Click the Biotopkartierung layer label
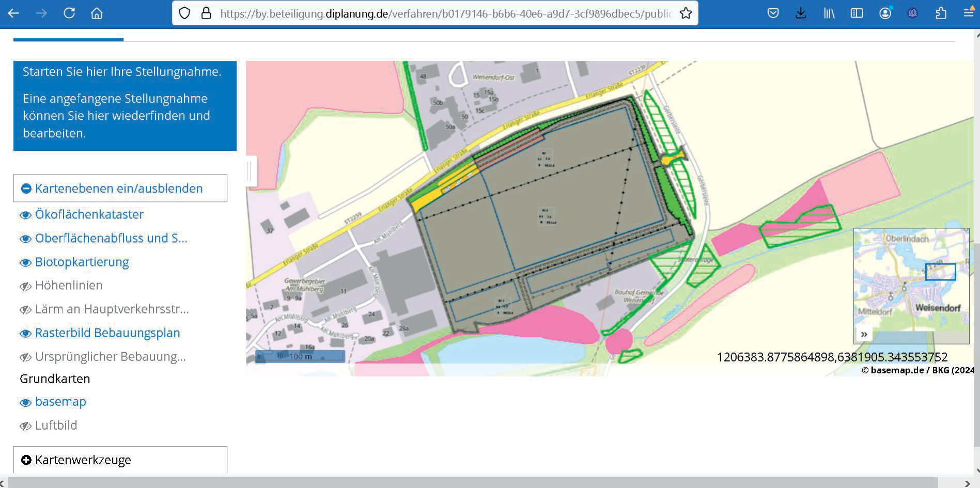The width and height of the screenshot is (980, 488). pyautogui.click(x=82, y=262)
